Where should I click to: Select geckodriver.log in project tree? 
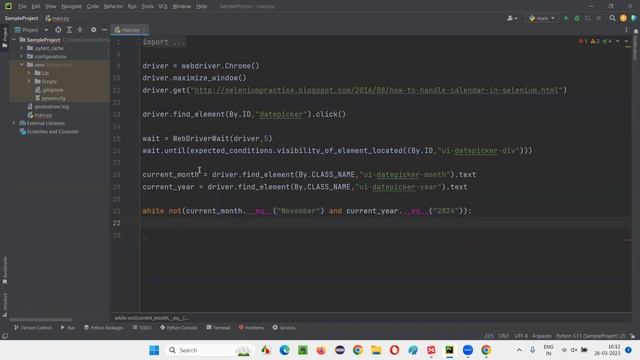point(49,107)
